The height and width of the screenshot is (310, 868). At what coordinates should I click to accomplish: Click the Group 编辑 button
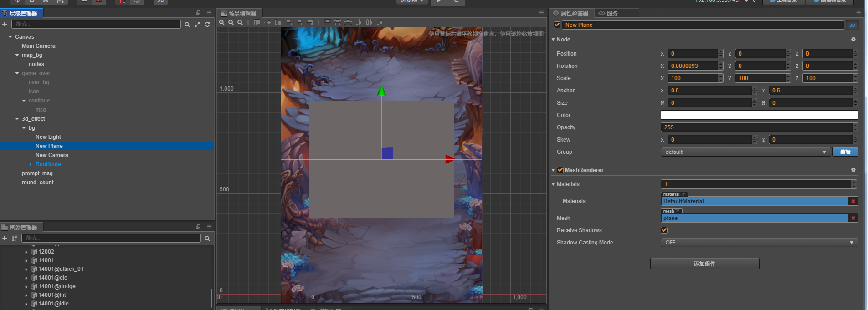tap(845, 152)
